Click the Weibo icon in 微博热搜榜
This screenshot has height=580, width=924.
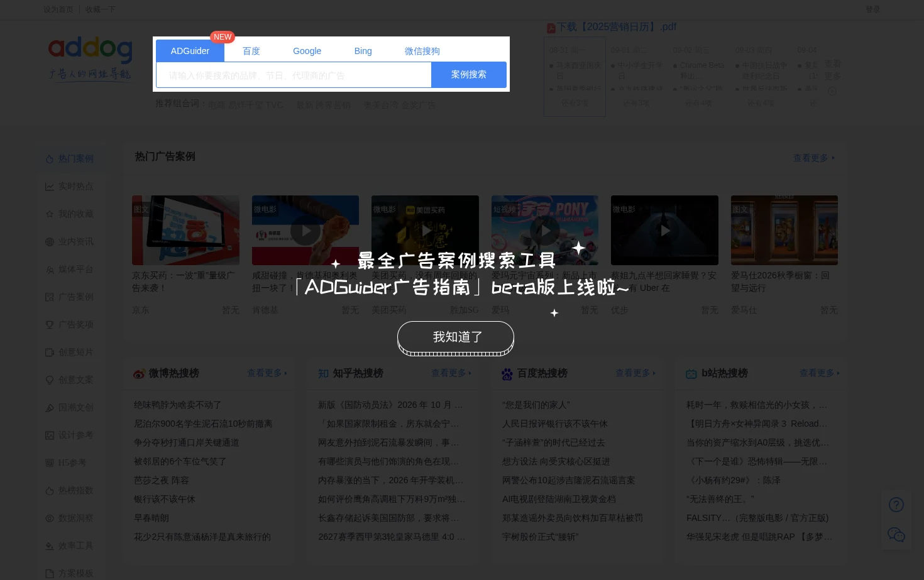(139, 374)
